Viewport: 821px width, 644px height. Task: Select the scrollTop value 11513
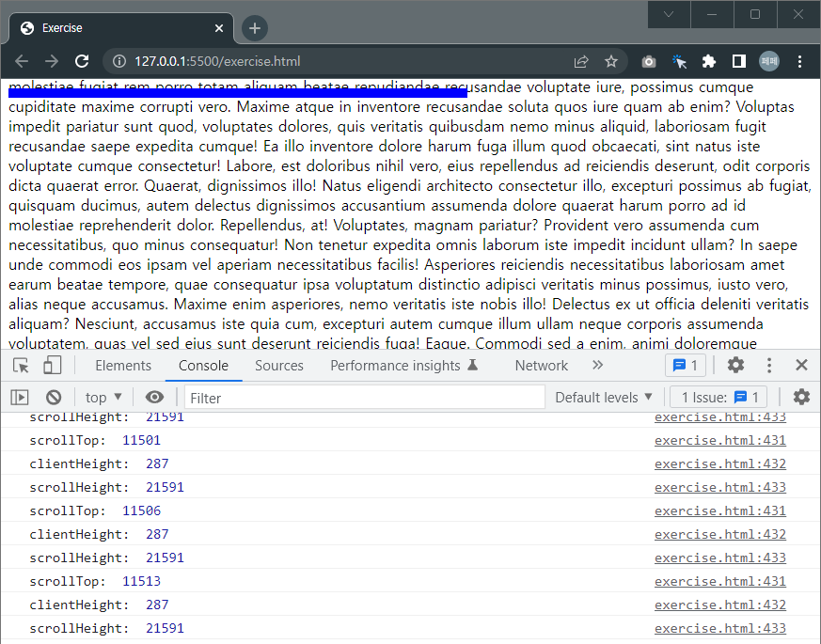pyautogui.click(x=141, y=581)
